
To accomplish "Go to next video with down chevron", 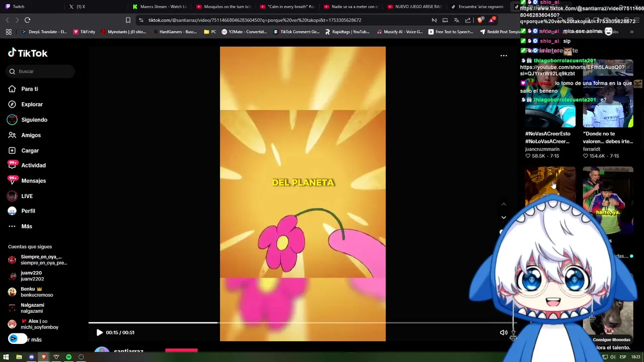I will [504, 217].
